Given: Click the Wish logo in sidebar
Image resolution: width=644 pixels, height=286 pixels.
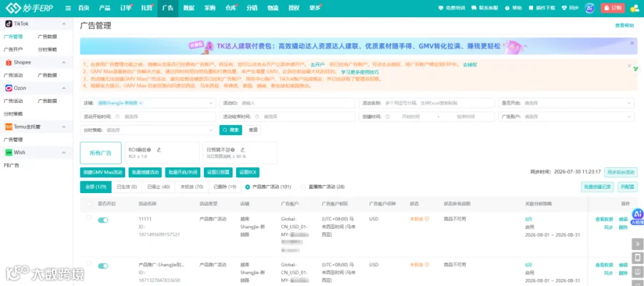Looking at the screenshot, I should click(8, 152).
